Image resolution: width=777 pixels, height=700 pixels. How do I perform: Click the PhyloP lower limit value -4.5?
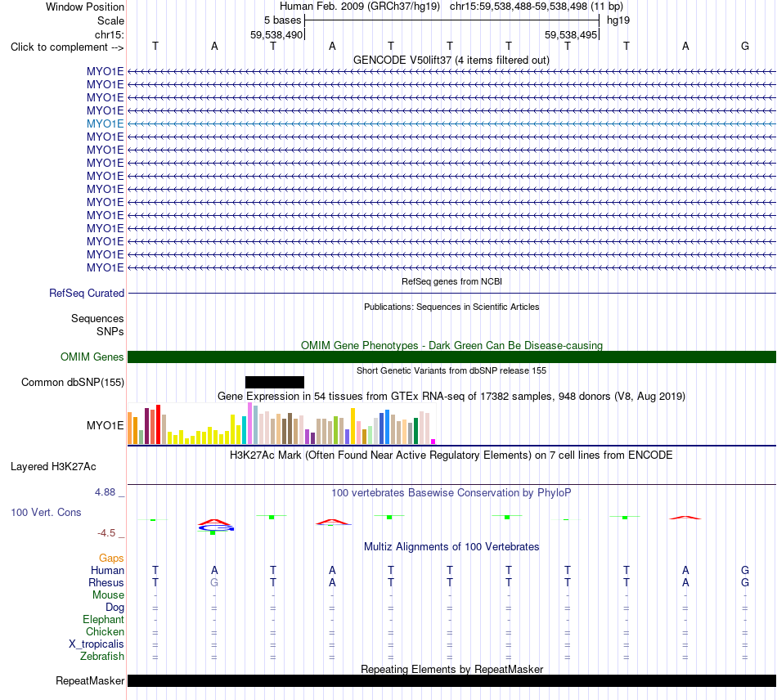tap(106, 533)
